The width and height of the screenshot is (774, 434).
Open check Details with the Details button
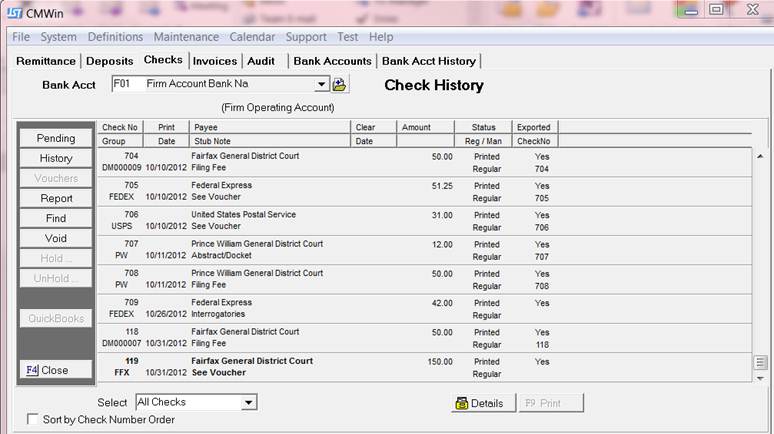[478, 403]
